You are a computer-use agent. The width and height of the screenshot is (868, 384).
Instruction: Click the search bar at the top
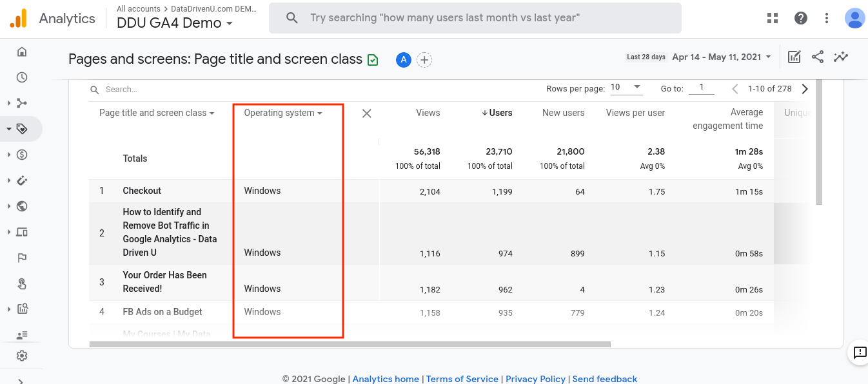click(x=475, y=18)
